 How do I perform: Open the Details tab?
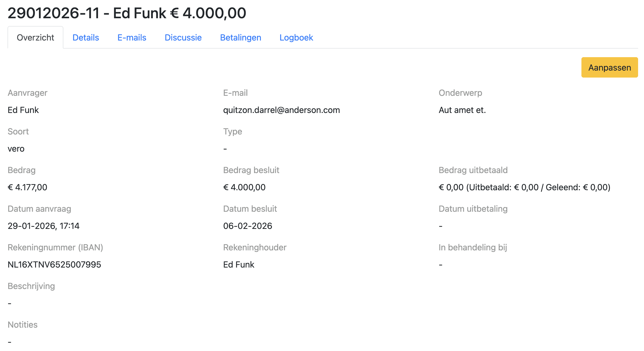pos(86,38)
